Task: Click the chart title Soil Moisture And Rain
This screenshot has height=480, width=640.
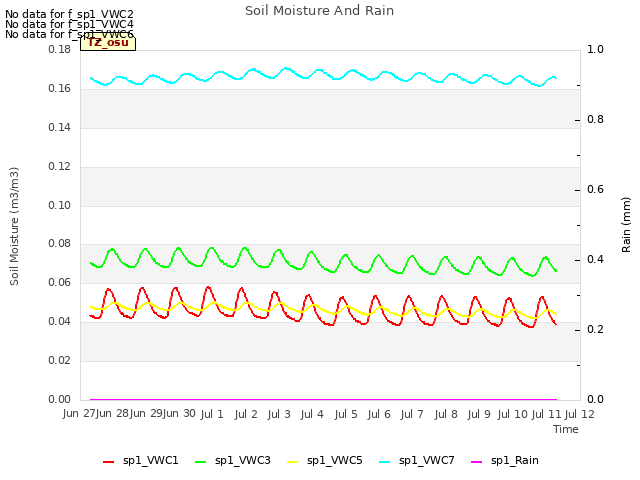Action: pyautogui.click(x=319, y=11)
